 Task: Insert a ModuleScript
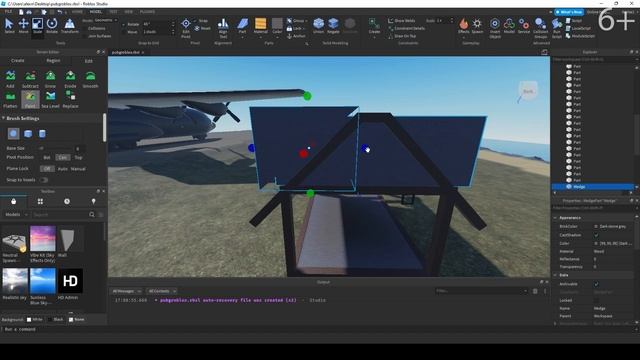click(580, 36)
